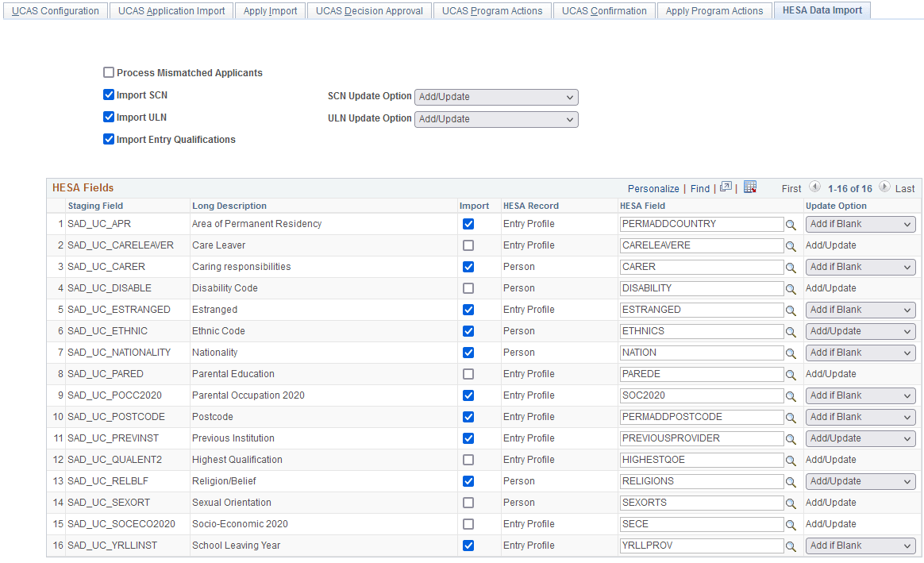This screenshot has height=563, width=924.
Task: Open the Update Option dropdown for SAD_UC_PREVINST
Action: click(860, 438)
